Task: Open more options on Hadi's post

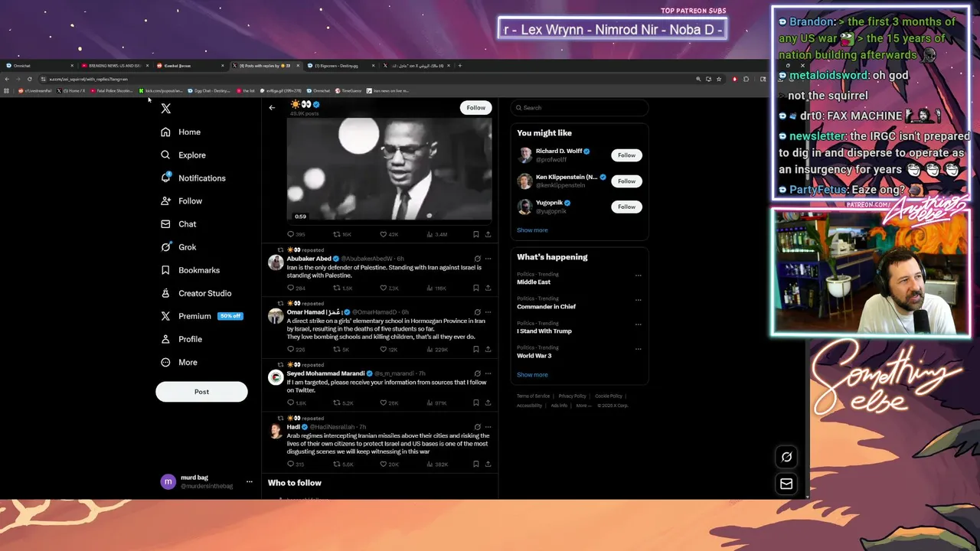Action: (488, 427)
